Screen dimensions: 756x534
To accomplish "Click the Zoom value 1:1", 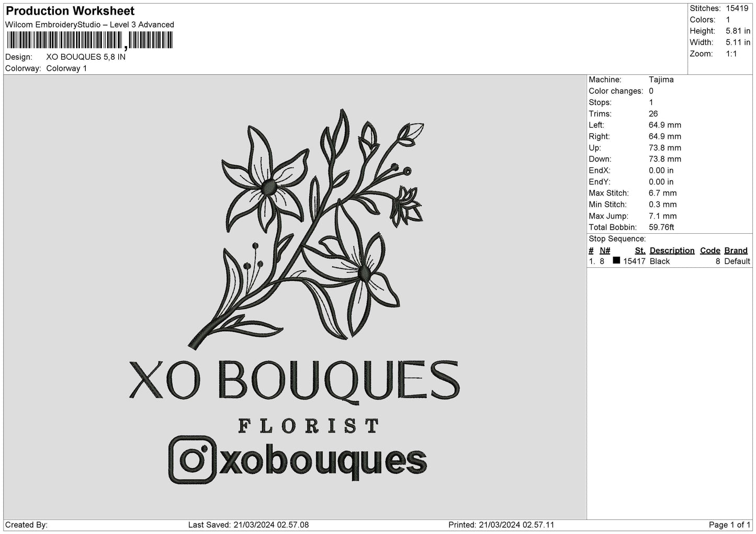I will pos(731,54).
